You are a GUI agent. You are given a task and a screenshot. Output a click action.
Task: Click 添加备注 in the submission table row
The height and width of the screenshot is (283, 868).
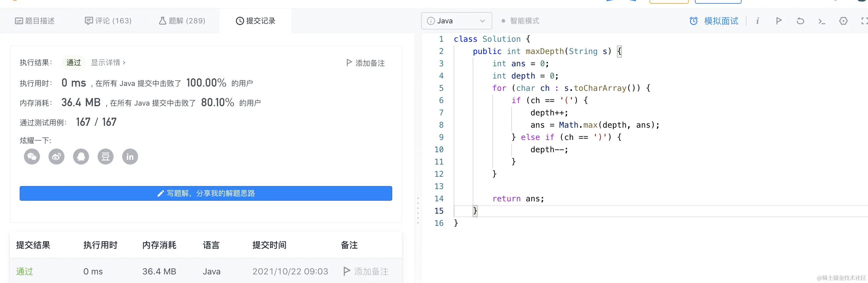(x=366, y=272)
